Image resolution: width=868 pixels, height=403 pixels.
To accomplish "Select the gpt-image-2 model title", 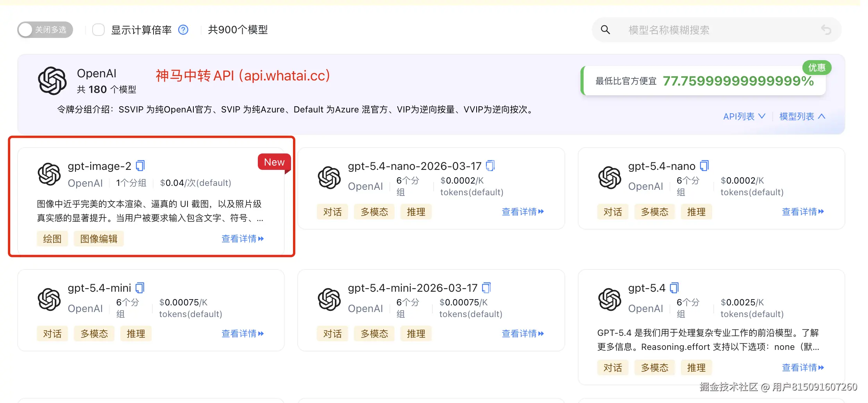I will click(x=100, y=166).
